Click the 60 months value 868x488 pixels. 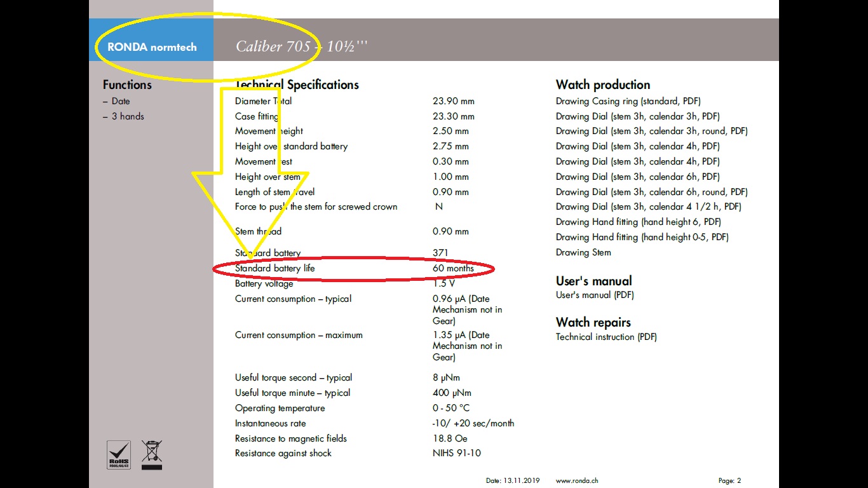point(453,268)
